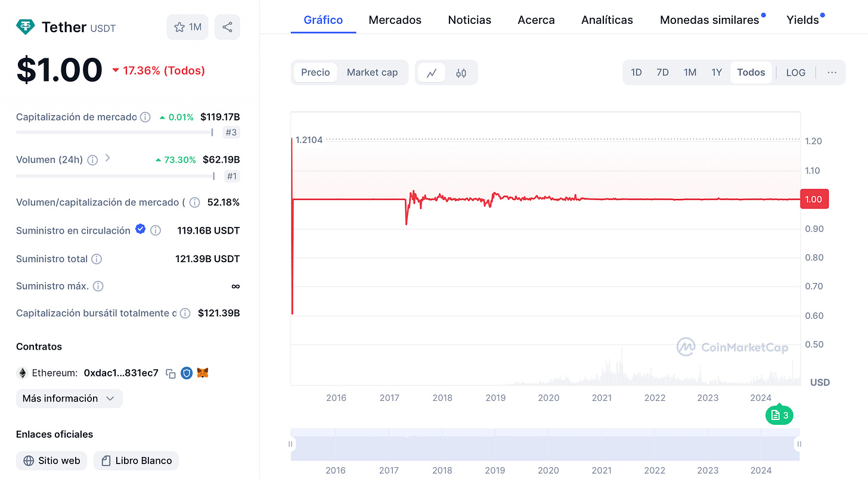The width and height of the screenshot is (868, 479).
Task: Click the blue shield icon beside contract
Action: coord(187,373)
